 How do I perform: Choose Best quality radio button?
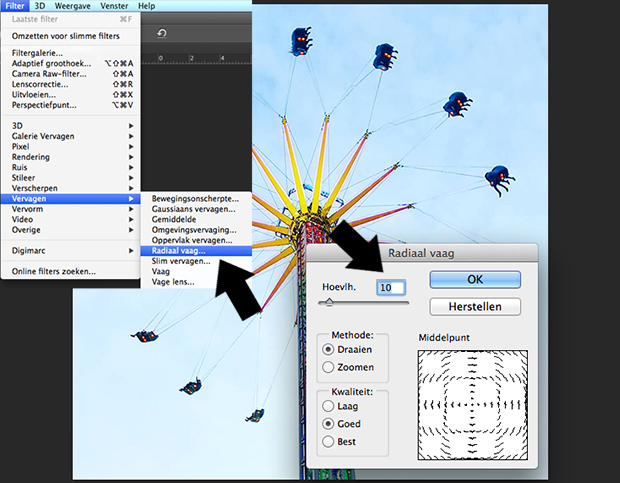(328, 441)
